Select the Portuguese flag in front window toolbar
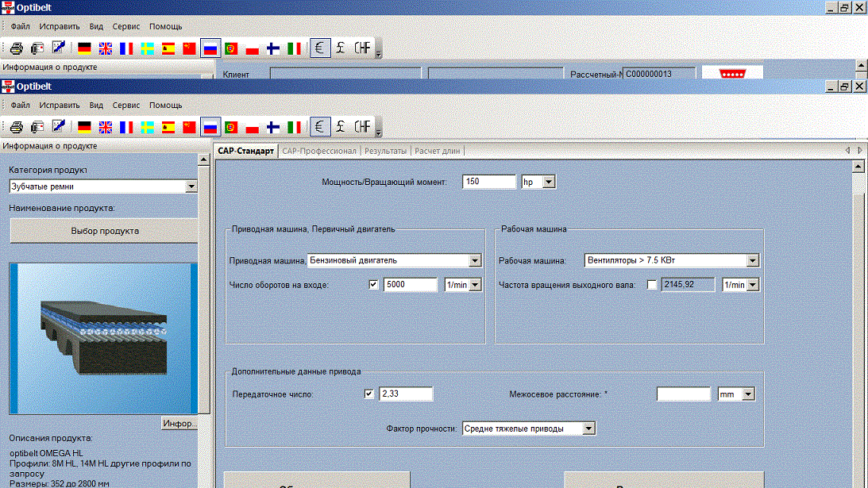 coord(231,127)
